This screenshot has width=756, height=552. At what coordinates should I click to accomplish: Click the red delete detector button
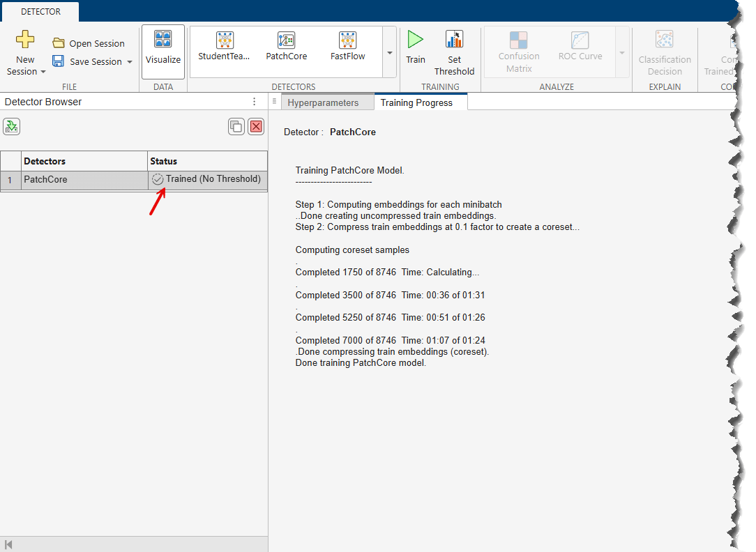(256, 127)
